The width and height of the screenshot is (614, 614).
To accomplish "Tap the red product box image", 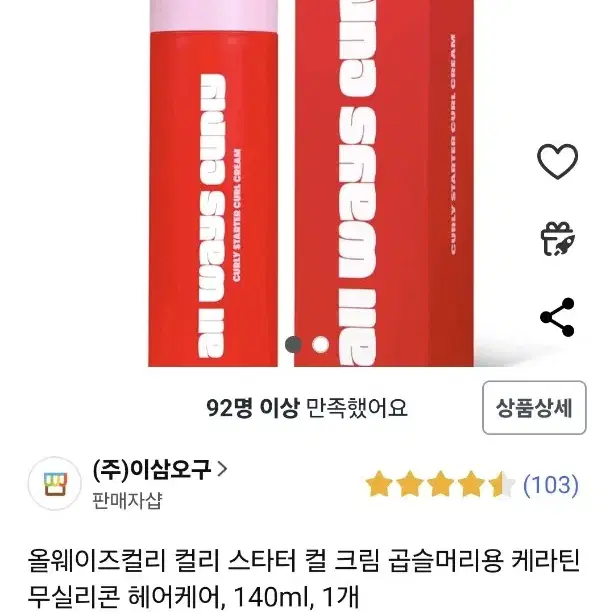I will pos(384,183).
